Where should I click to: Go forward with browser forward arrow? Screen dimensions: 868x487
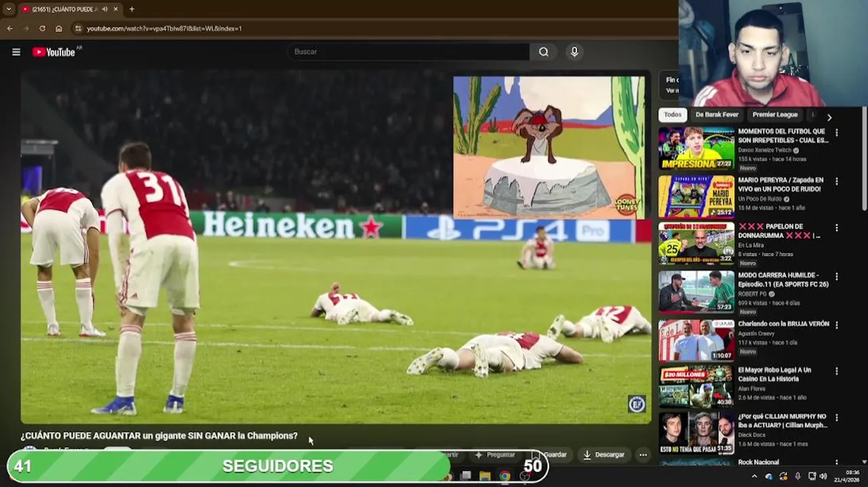tap(26, 28)
